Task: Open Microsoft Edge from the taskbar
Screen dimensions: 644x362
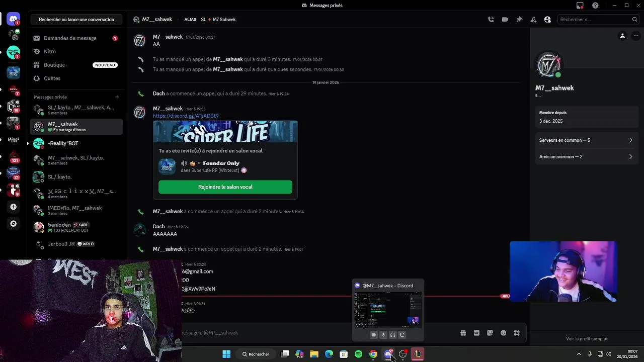Action: click(x=329, y=354)
